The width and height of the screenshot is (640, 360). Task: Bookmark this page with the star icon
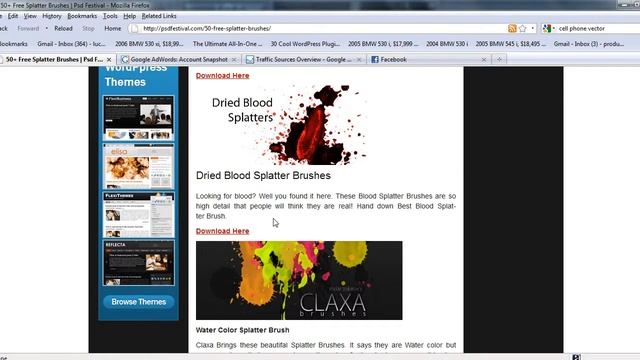522,28
